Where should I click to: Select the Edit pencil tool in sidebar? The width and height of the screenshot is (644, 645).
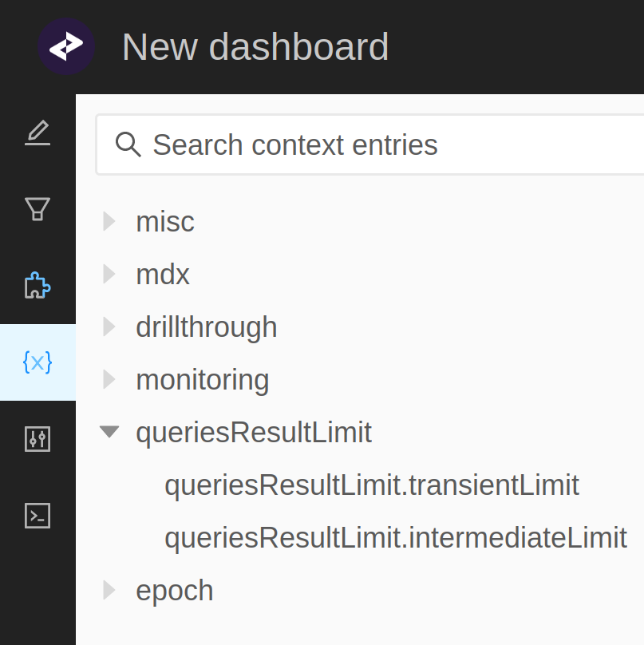point(38,133)
